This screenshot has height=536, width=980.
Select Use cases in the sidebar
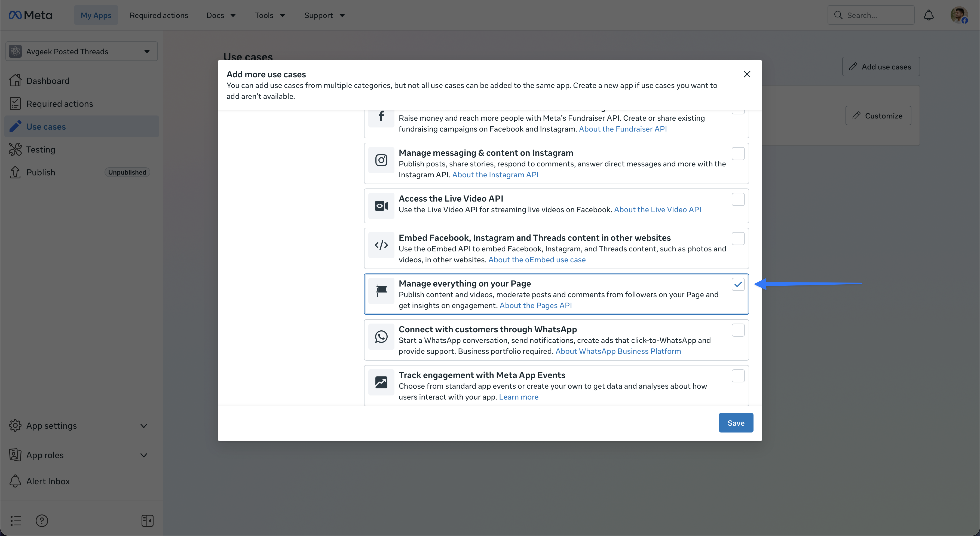pyautogui.click(x=81, y=126)
